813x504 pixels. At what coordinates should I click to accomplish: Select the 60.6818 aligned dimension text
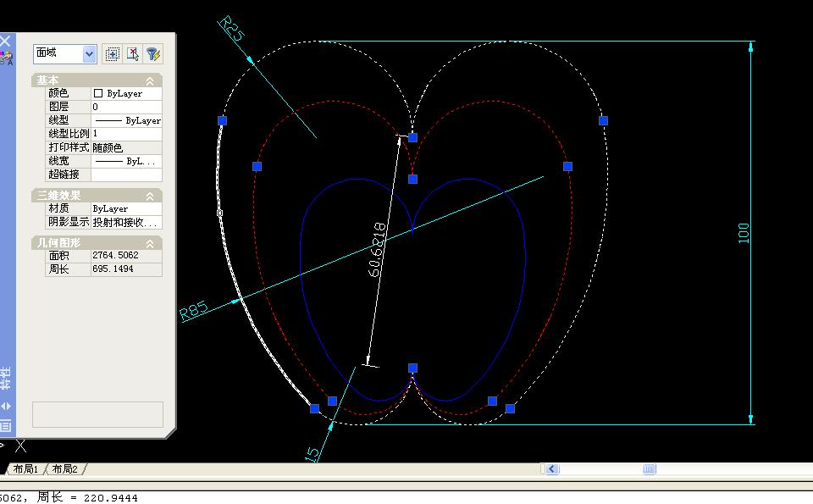(x=377, y=250)
